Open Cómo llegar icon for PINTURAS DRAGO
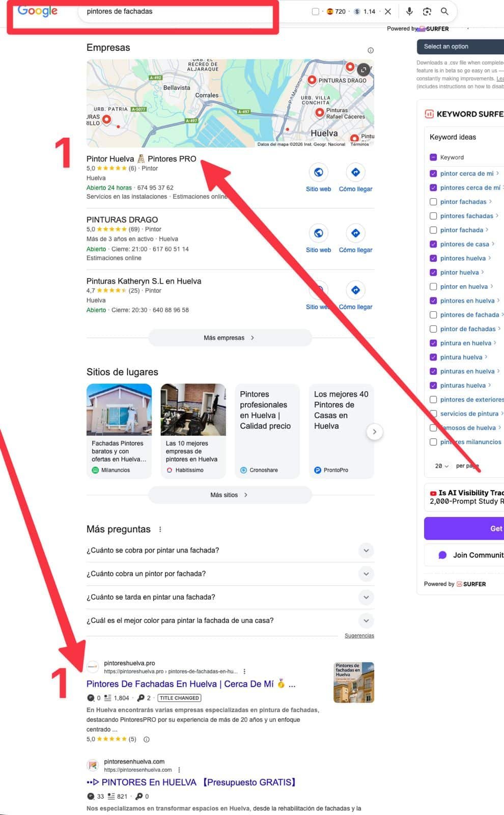Screen dimensions: 504x815 [356, 233]
